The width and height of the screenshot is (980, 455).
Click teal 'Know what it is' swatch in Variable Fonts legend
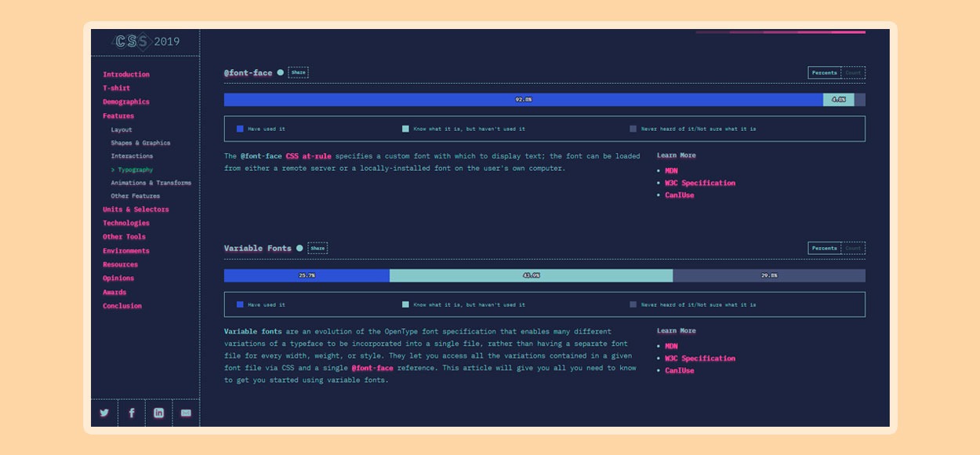pos(405,304)
